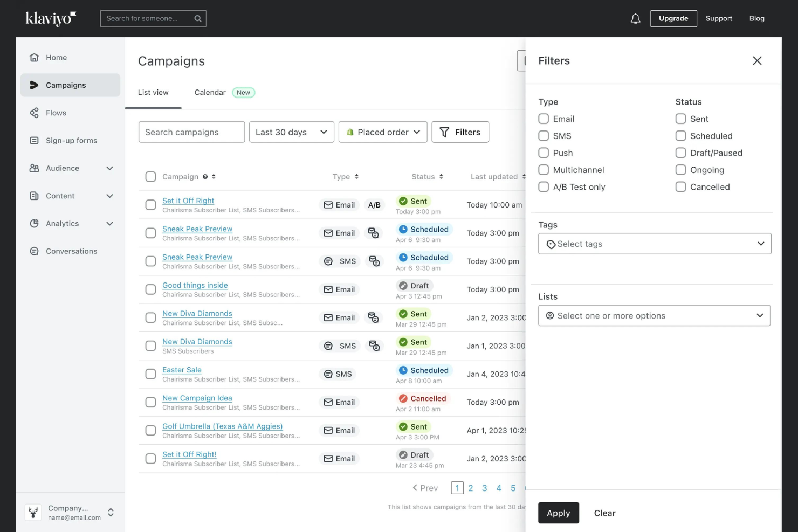Screen dimensions: 798x532
Task: Click the Email type badge of Good things inside
Action: [x=339, y=289]
